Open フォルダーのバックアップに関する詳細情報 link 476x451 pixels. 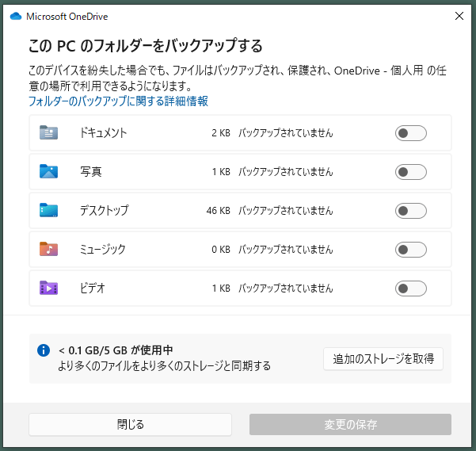pos(118,101)
